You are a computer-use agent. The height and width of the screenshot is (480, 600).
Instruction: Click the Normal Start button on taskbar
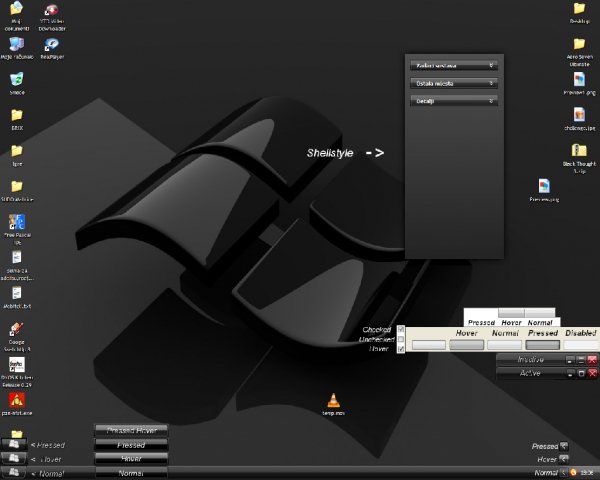click(14, 472)
